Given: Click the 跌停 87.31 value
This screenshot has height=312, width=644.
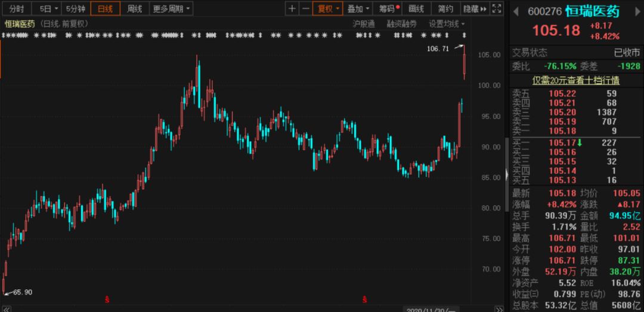Looking at the screenshot, I should tap(630, 260).
